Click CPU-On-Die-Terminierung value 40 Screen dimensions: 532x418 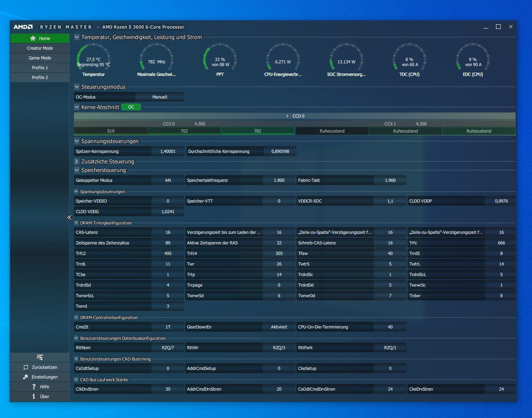pos(390,327)
